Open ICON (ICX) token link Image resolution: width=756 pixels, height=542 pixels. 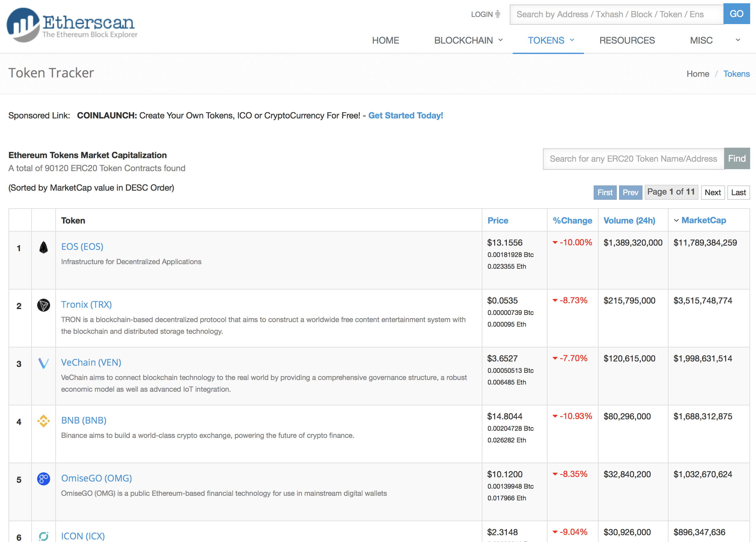[x=83, y=536]
